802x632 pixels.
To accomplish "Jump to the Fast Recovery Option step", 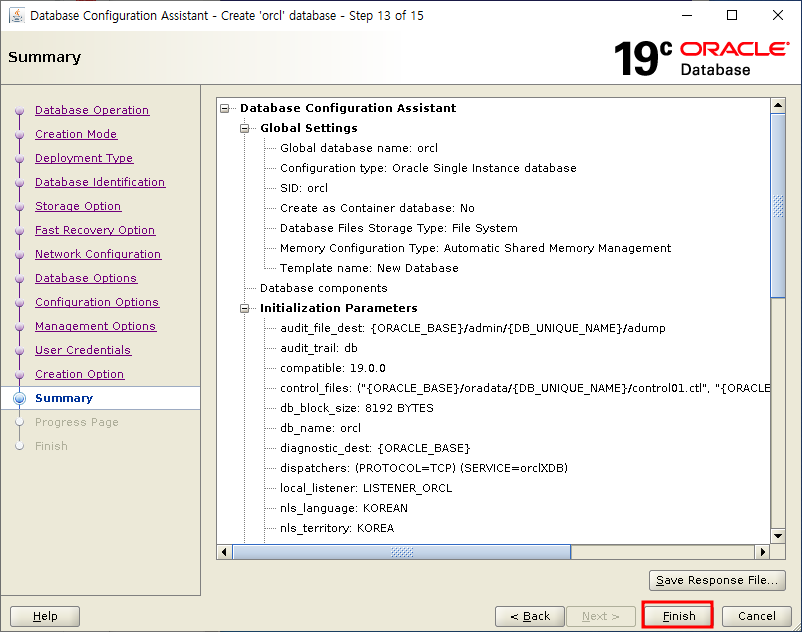I will coord(95,230).
